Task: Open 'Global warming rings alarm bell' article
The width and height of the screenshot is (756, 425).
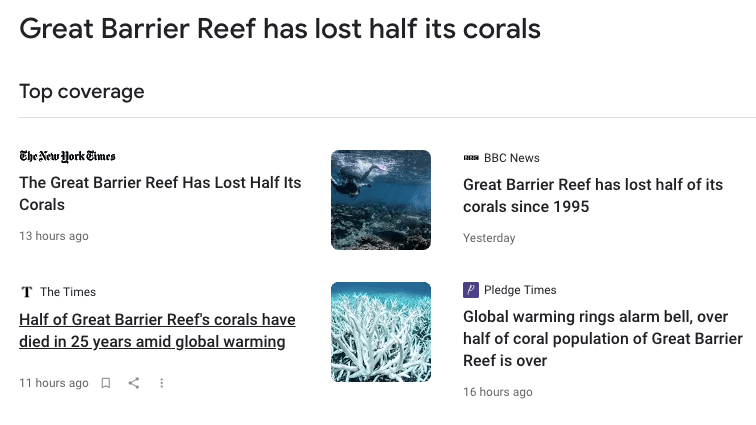Action: click(602, 338)
